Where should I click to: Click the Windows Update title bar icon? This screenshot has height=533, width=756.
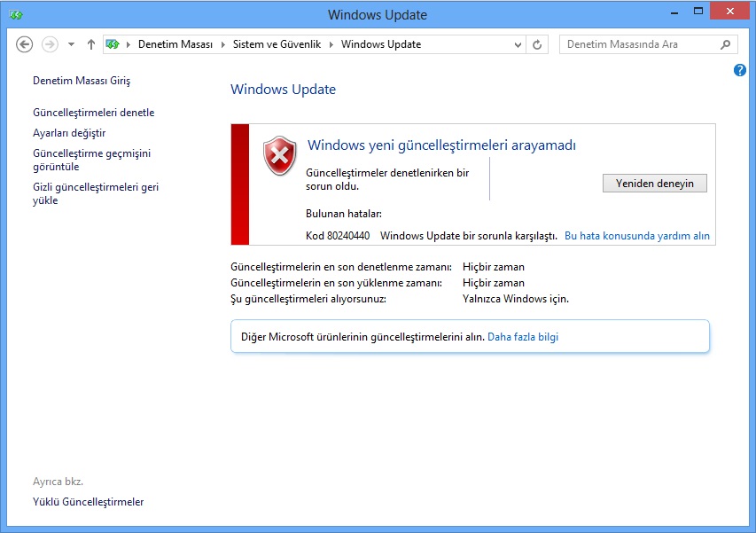16,15
